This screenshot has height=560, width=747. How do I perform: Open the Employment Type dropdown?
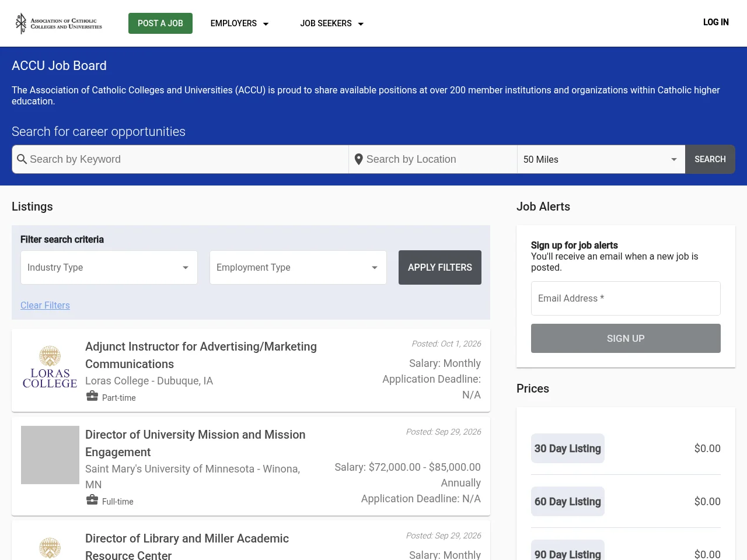click(x=298, y=267)
